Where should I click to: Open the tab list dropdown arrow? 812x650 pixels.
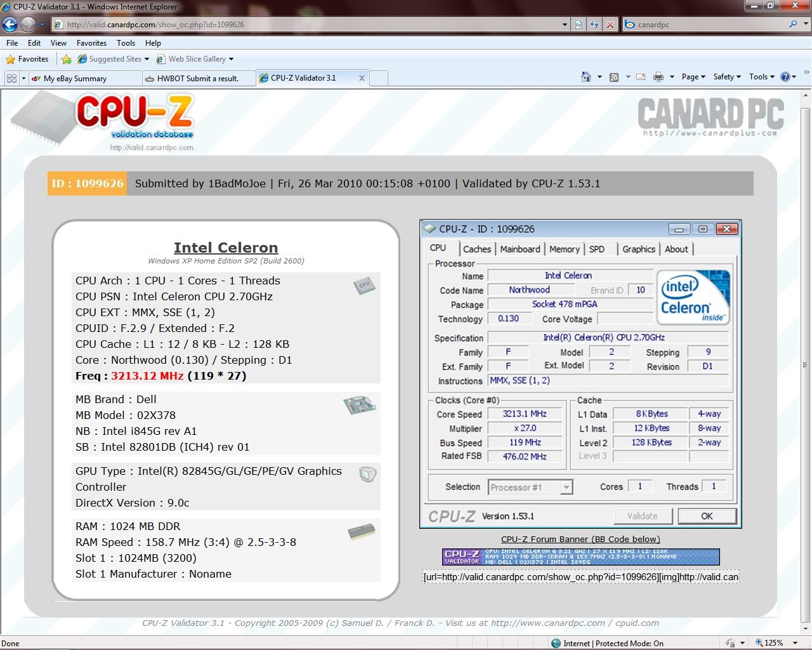tap(23, 78)
